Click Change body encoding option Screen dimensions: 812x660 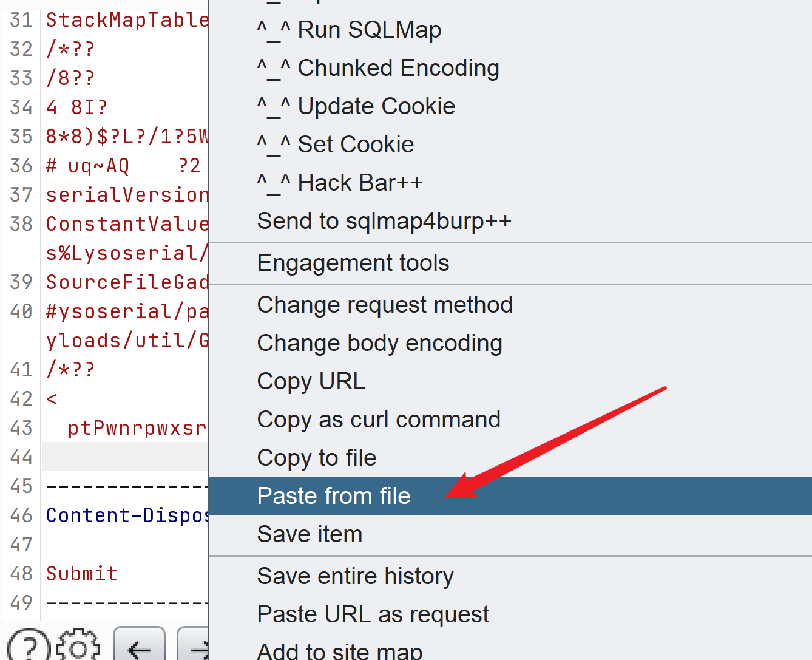click(x=379, y=343)
